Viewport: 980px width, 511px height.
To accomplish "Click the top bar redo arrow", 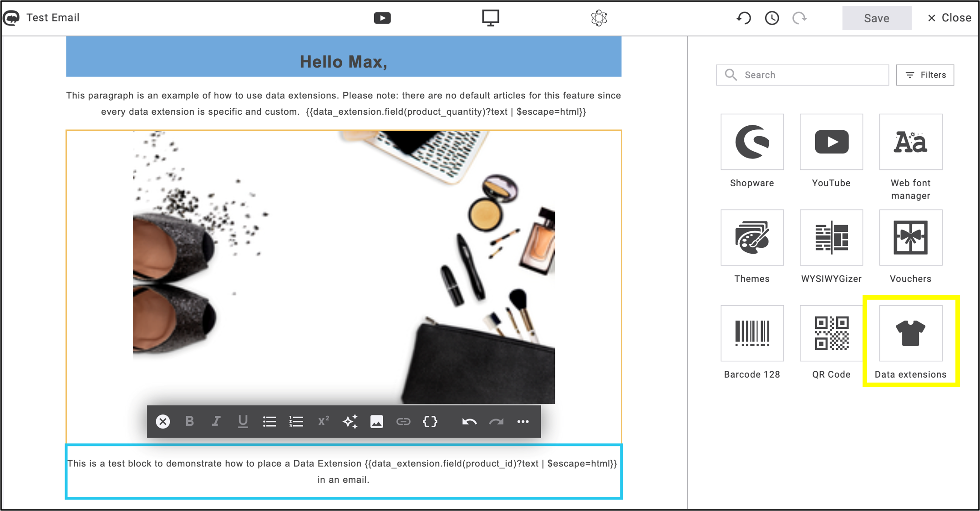I will (x=799, y=18).
